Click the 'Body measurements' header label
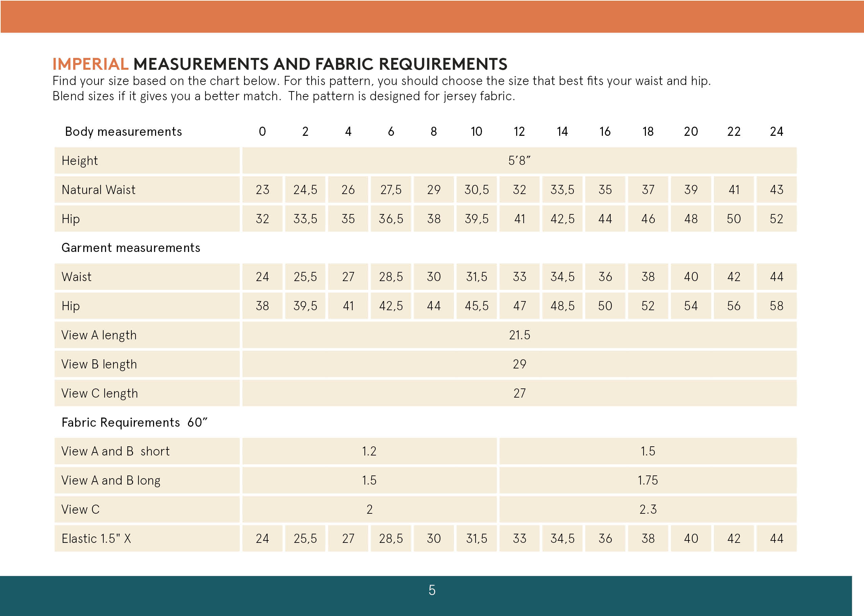The height and width of the screenshot is (616, 864). [x=123, y=132]
